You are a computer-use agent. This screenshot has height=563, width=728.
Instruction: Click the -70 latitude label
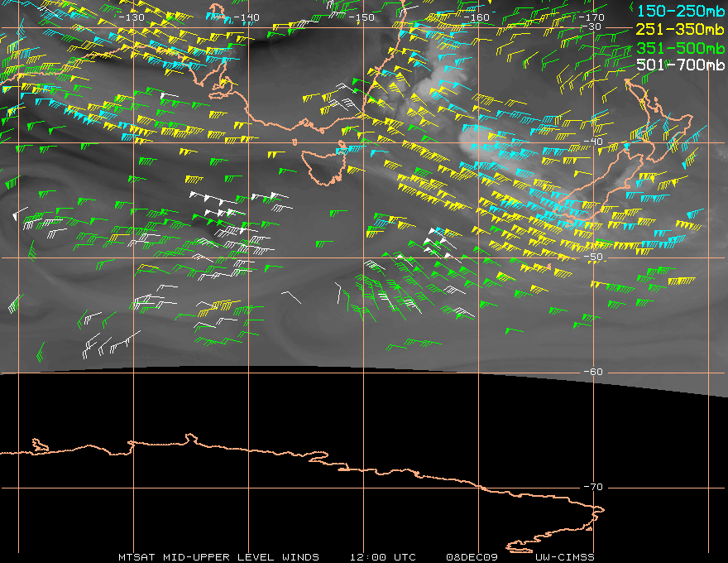[x=593, y=486]
